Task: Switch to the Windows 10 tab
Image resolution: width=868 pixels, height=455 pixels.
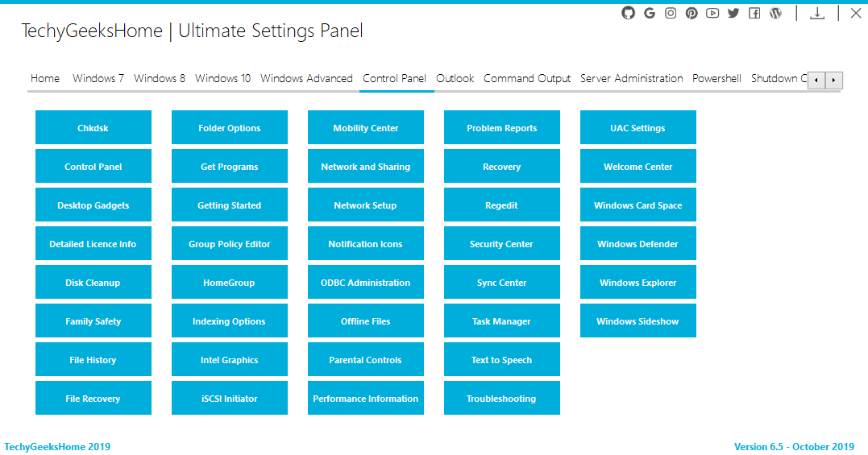Action: coord(222,78)
